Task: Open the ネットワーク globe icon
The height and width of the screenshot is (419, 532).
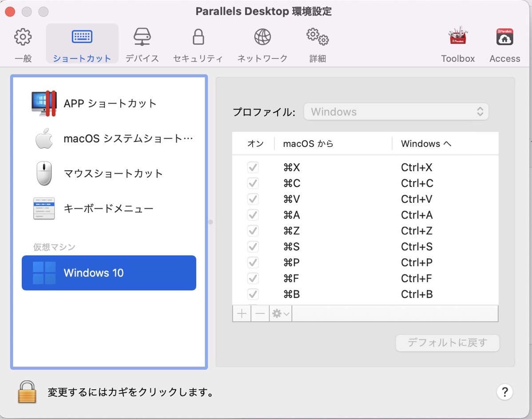Action: (x=262, y=36)
